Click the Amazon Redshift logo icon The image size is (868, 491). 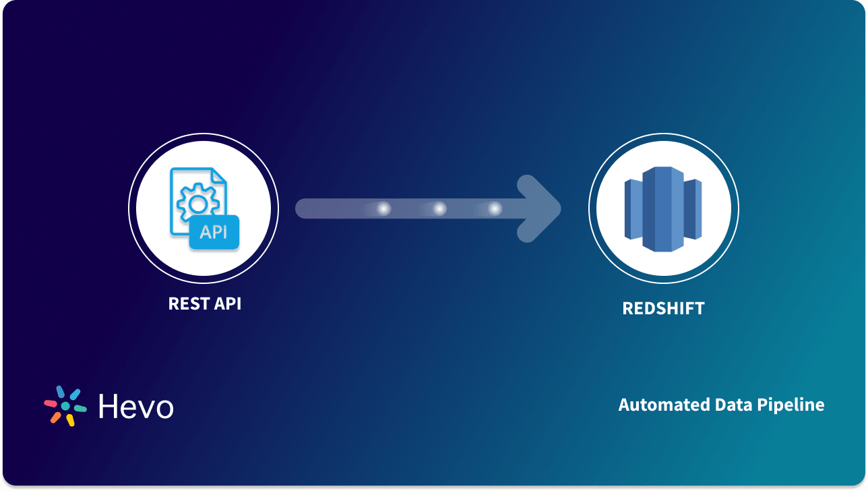click(x=663, y=209)
